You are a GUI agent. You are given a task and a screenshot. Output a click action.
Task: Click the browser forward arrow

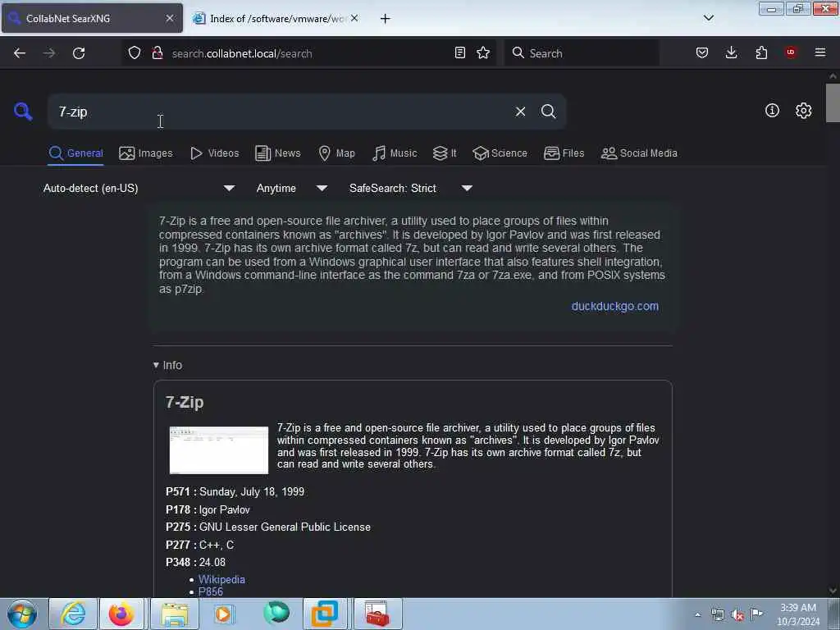[x=49, y=53]
